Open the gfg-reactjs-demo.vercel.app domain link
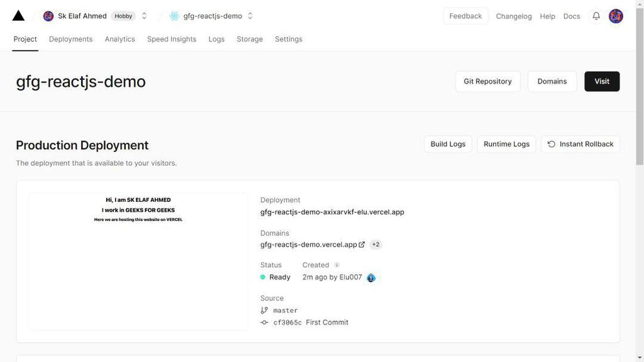 [308, 244]
